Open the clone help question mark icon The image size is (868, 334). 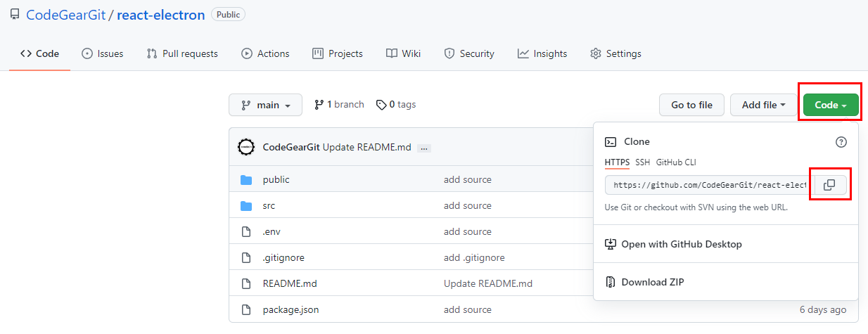pos(841,142)
